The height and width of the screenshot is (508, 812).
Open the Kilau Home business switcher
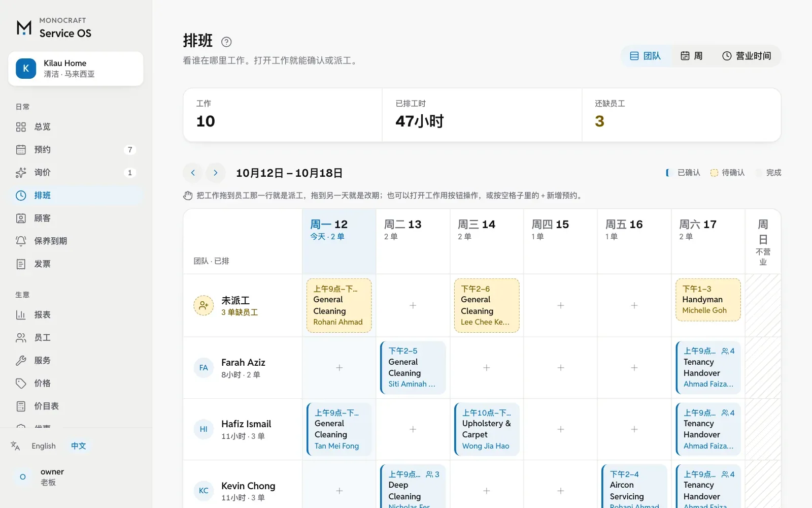click(76, 69)
